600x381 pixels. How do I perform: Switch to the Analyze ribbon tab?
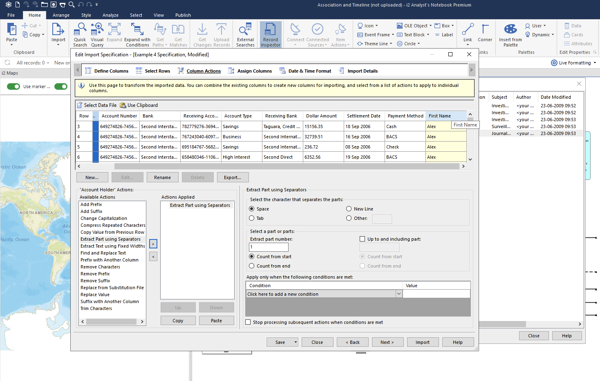point(110,15)
